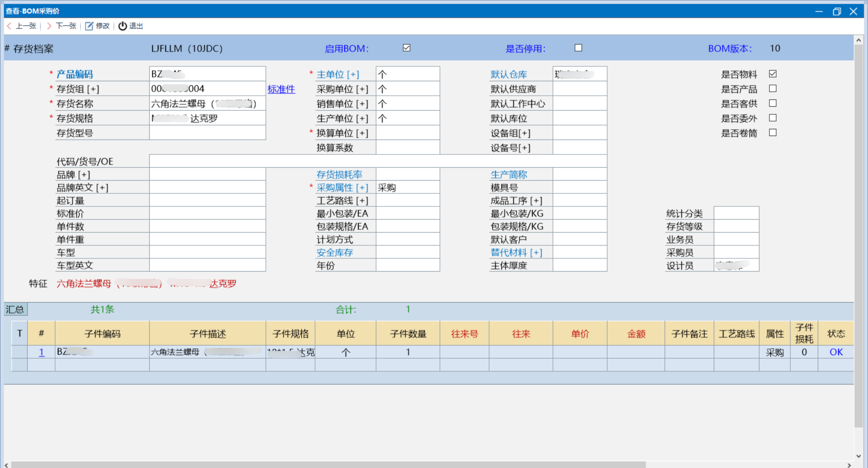Minimize the BOM采购价 window
868x468 pixels.
tap(819, 11)
